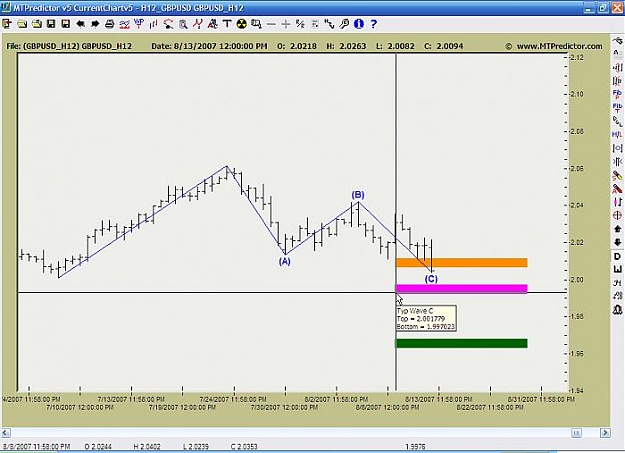Click the percent ratio toolbar icon
Screen dimensions: 625x453
(x=300, y=24)
